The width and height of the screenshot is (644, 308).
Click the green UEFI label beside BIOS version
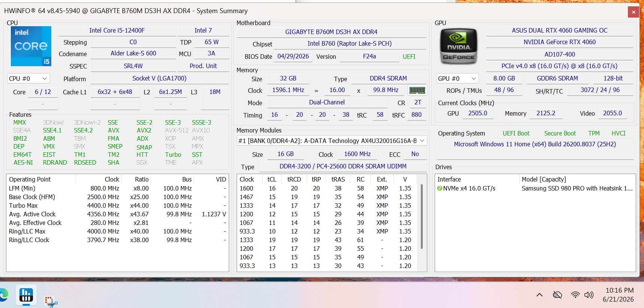point(409,57)
